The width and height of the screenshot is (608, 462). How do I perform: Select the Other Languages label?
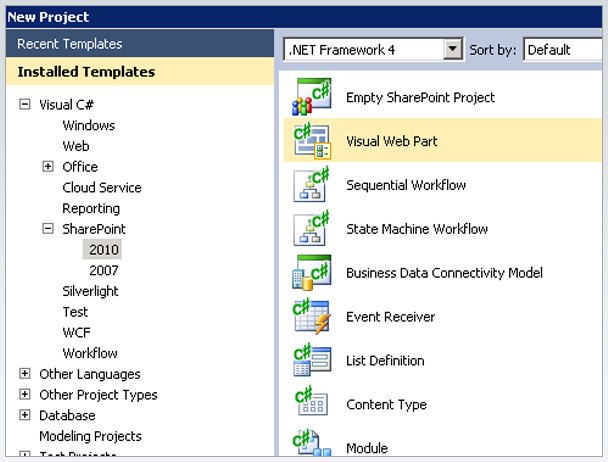tap(90, 374)
